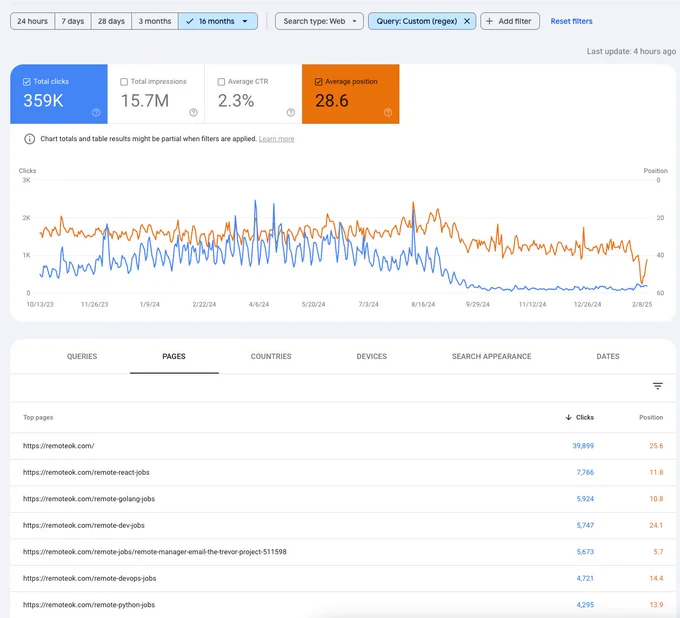The height and width of the screenshot is (618, 680).
Task: Switch to the DATES tab
Action: pos(608,356)
